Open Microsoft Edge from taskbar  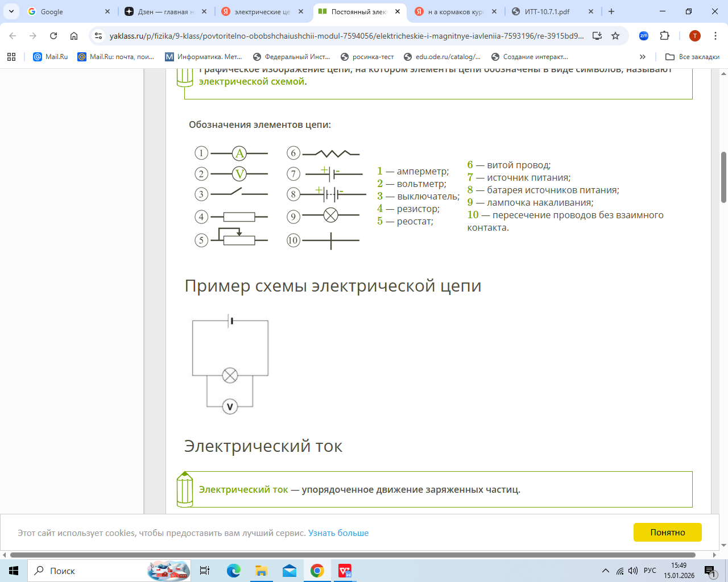click(x=234, y=571)
